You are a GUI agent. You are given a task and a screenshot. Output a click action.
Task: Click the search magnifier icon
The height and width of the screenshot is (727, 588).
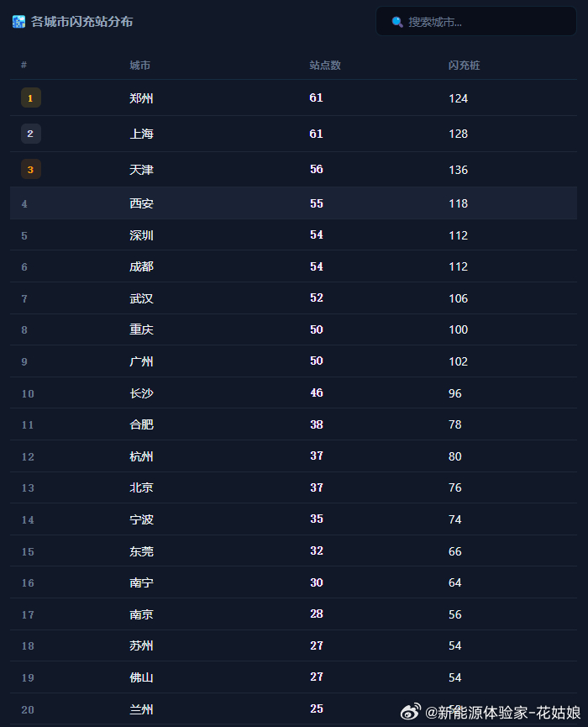[397, 22]
